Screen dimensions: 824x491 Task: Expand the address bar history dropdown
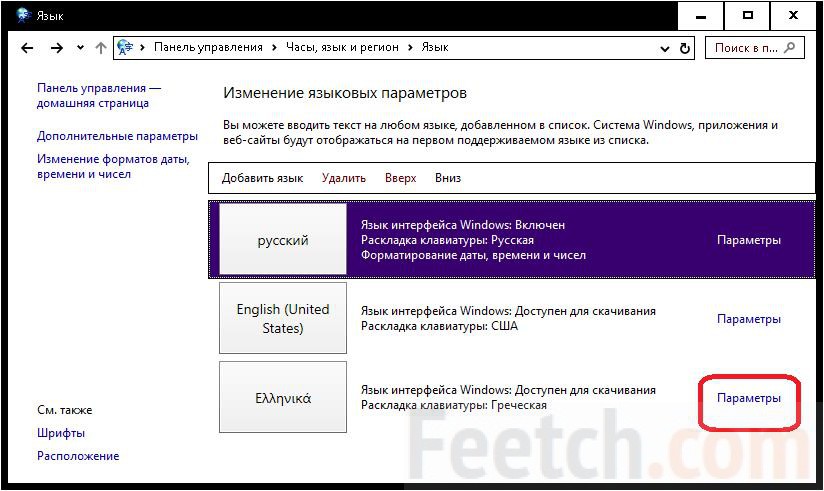coord(663,48)
